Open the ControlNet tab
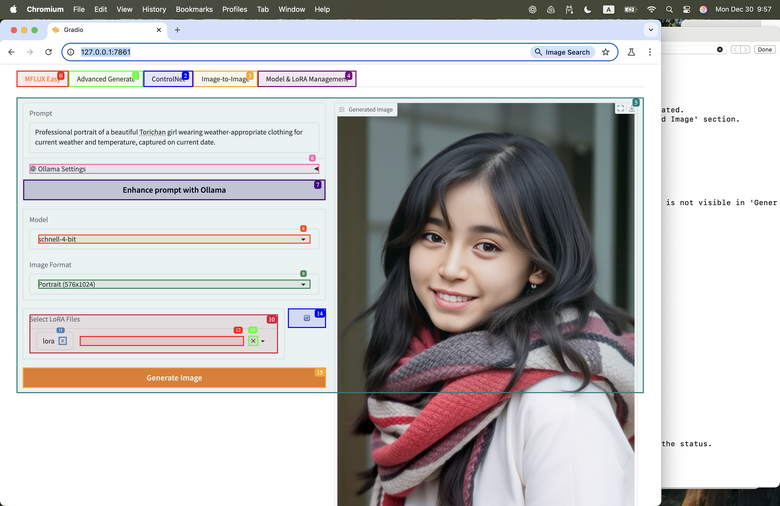This screenshot has height=506, width=780. tap(168, 79)
